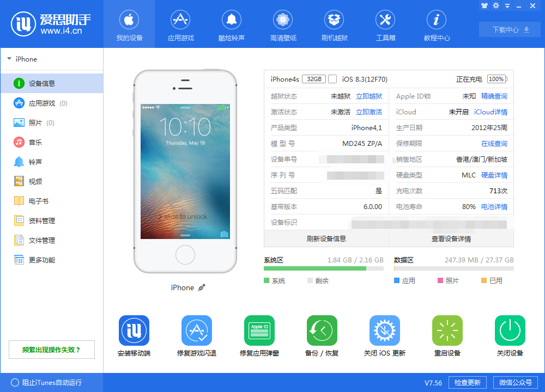Screen dimensions: 545x392
Task: Click the white device color box
Action: pos(332,79)
